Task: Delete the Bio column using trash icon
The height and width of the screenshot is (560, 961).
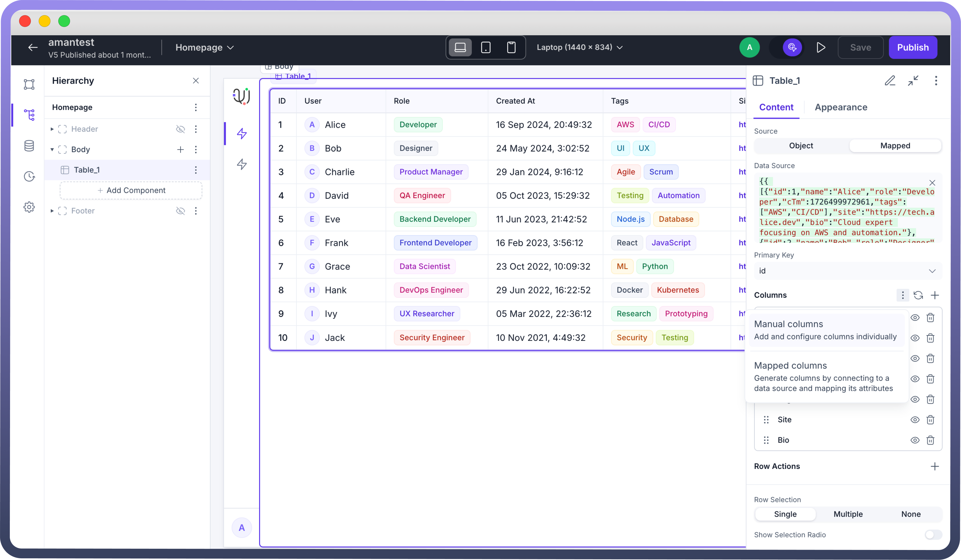Action: pos(930,440)
